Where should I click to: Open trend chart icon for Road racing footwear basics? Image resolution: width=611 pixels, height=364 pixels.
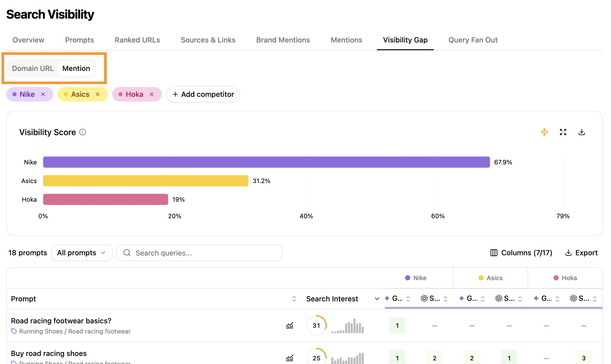289,325
